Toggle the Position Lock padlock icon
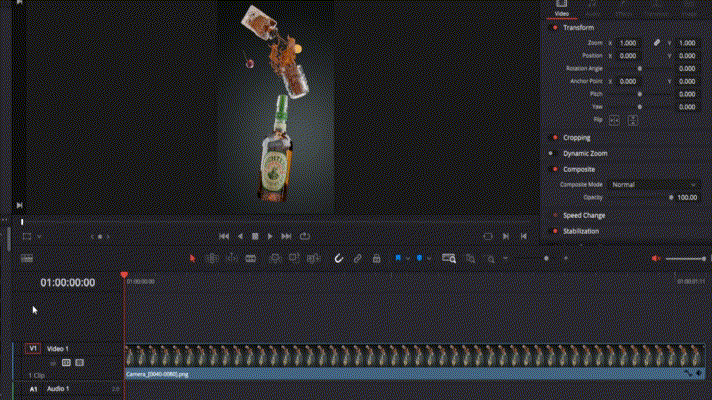 point(376,258)
